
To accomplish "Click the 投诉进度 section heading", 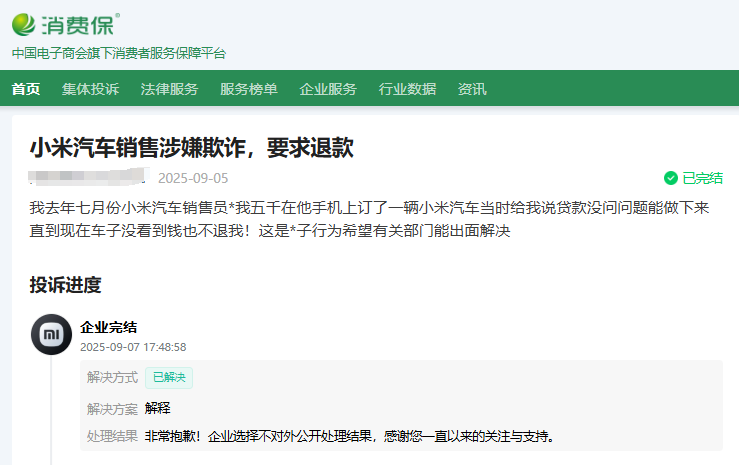I will [x=66, y=285].
